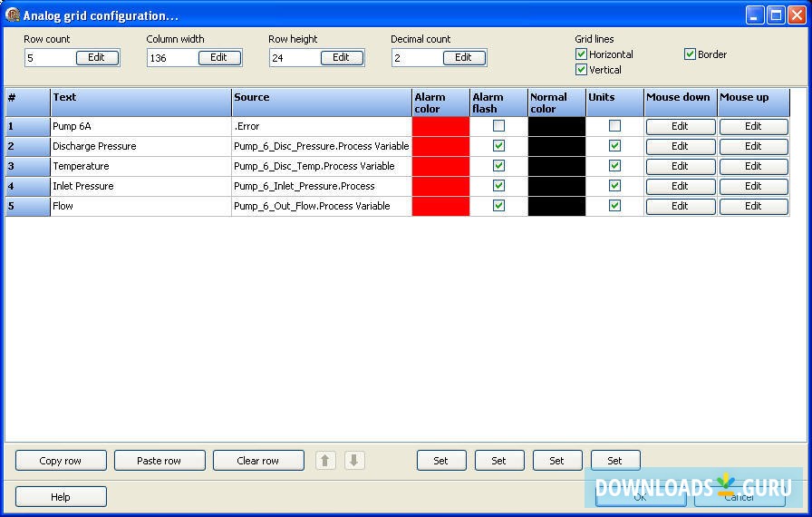The height and width of the screenshot is (517, 812).
Task: Click the Paste row button
Action: 159,461
